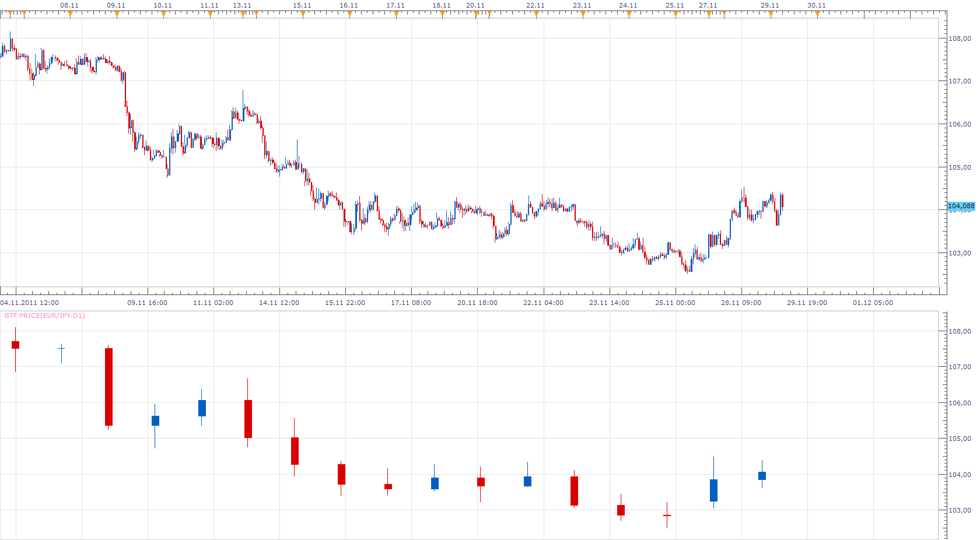
Task: Click the 11.11 02:00 time axis label
Action: click(213, 303)
